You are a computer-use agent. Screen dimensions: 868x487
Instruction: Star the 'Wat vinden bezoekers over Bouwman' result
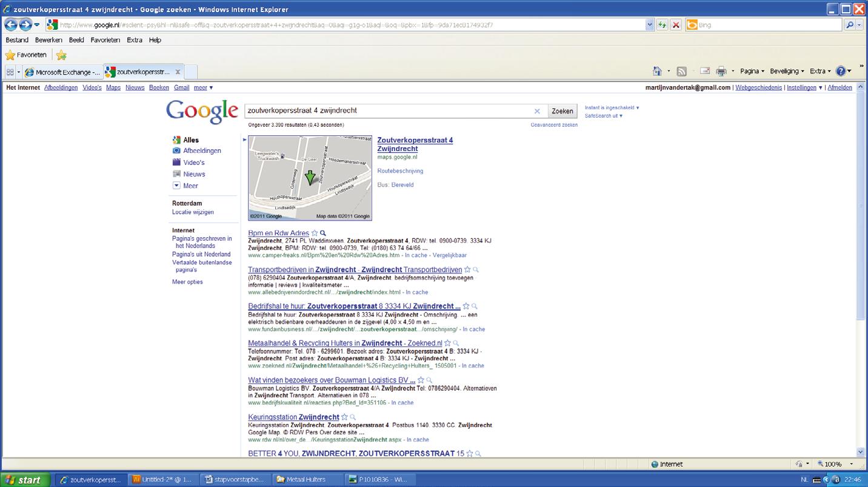421,380
